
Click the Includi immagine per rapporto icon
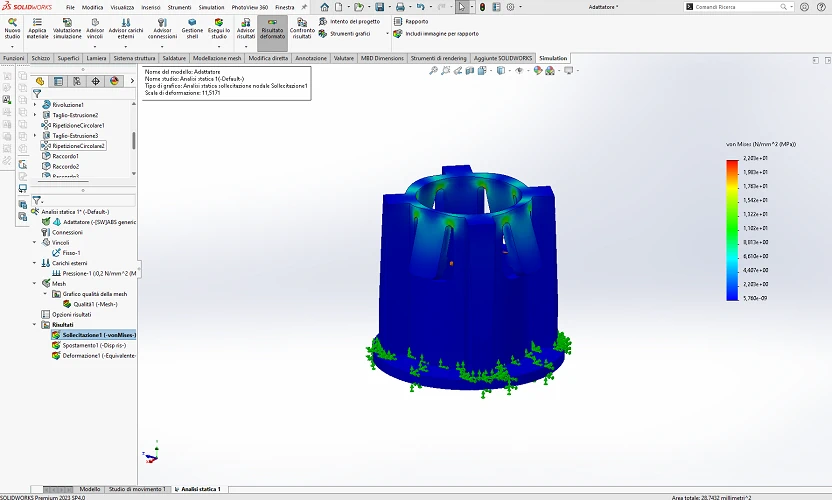tap(398, 34)
